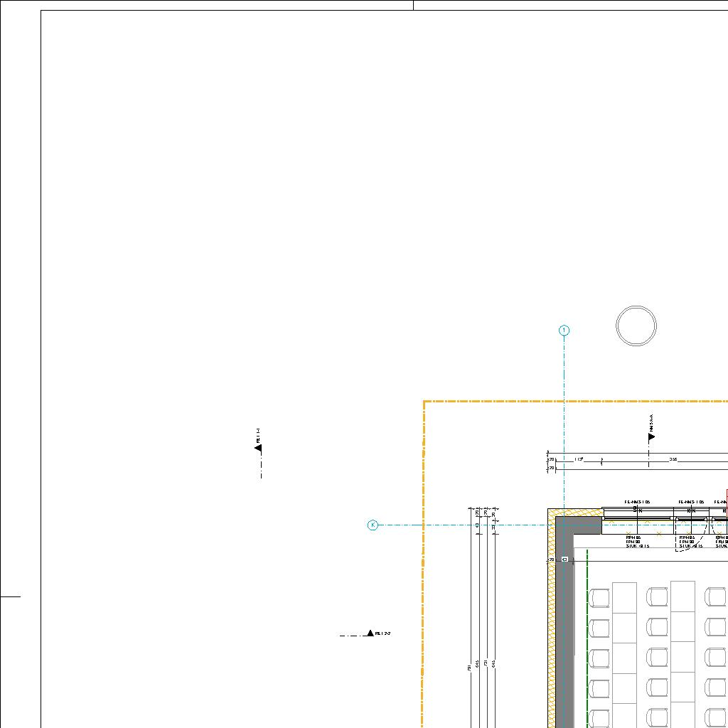Select the section arrow above the top dimension line
Viewport: 728px width, 728px height.
[651, 437]
